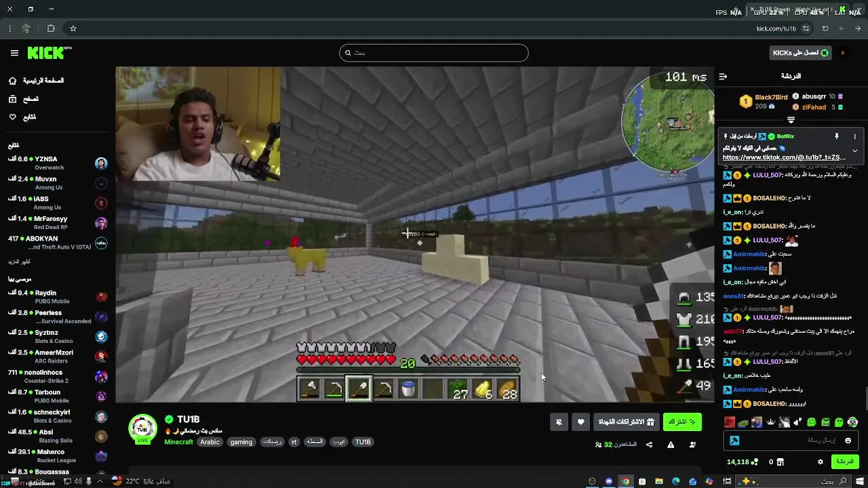
Task: Click AmeerMzori's avatar in the sidebar
Action: 101,357
